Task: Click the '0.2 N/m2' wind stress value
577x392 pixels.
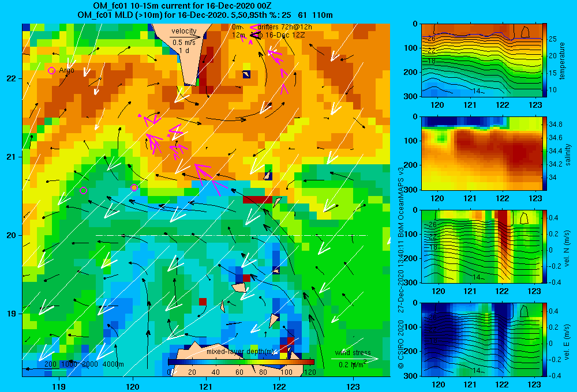Action: (x=353, y=364)
